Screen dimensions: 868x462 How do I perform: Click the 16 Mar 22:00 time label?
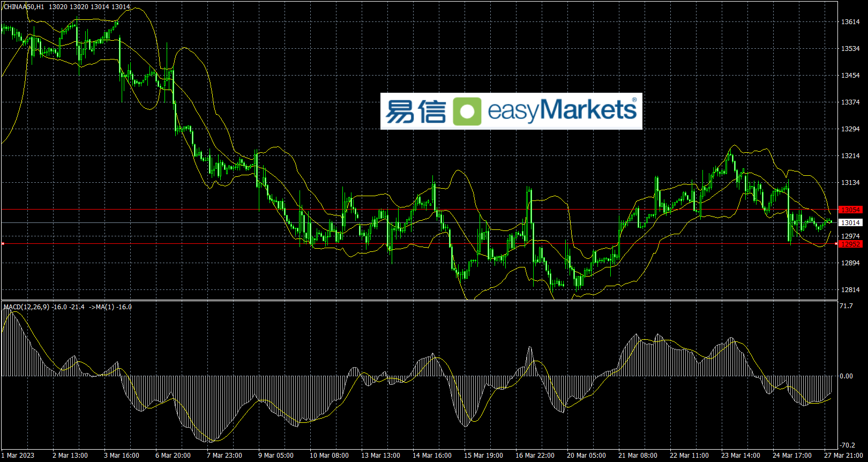(535, 456)
